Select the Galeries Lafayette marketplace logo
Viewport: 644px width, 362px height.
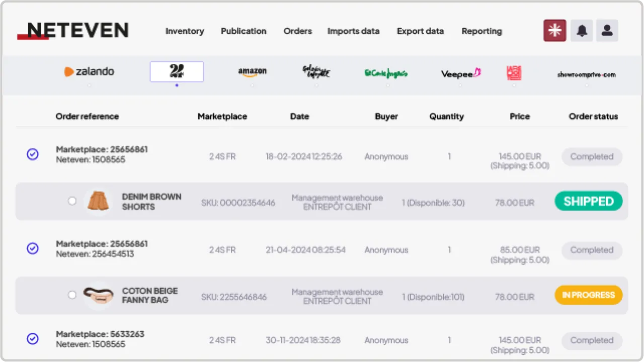316,72
